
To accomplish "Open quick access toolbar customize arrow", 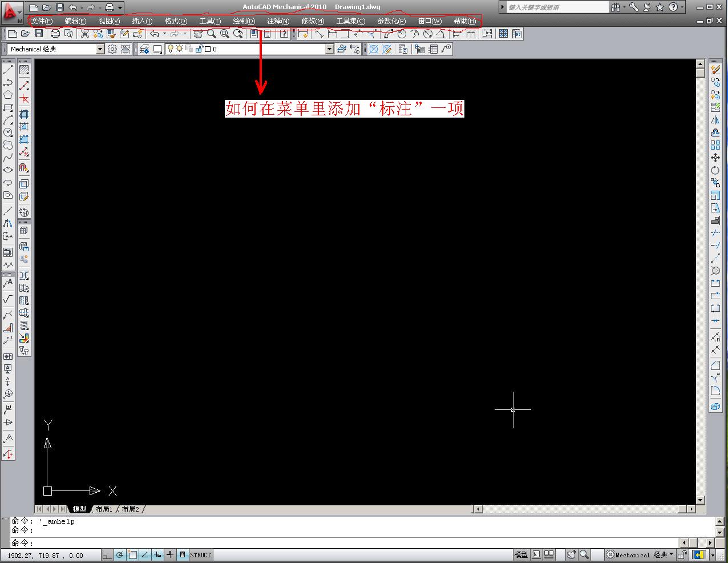I will [120, 8].
